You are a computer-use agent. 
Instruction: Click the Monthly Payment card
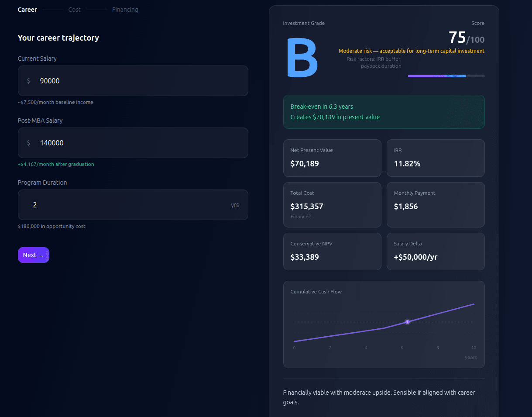(x=435, y=205)
